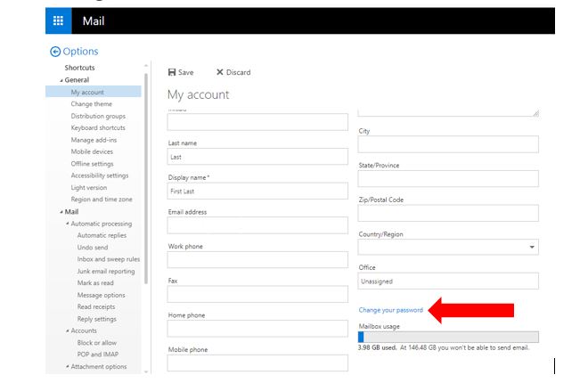Screen dimensions: 588x383
Task: Open Automatic replies settings
Action: coord(103,235)
